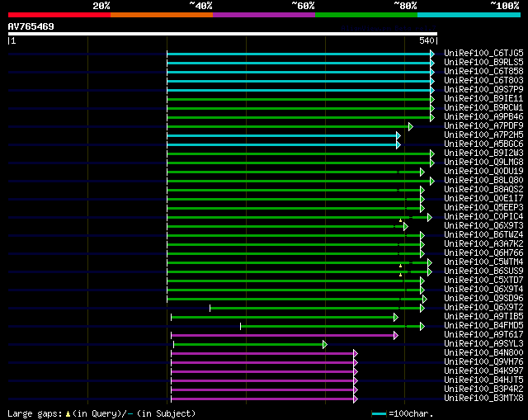Open the UniRef100_C6T858 hit label

[x=483, y=72]
